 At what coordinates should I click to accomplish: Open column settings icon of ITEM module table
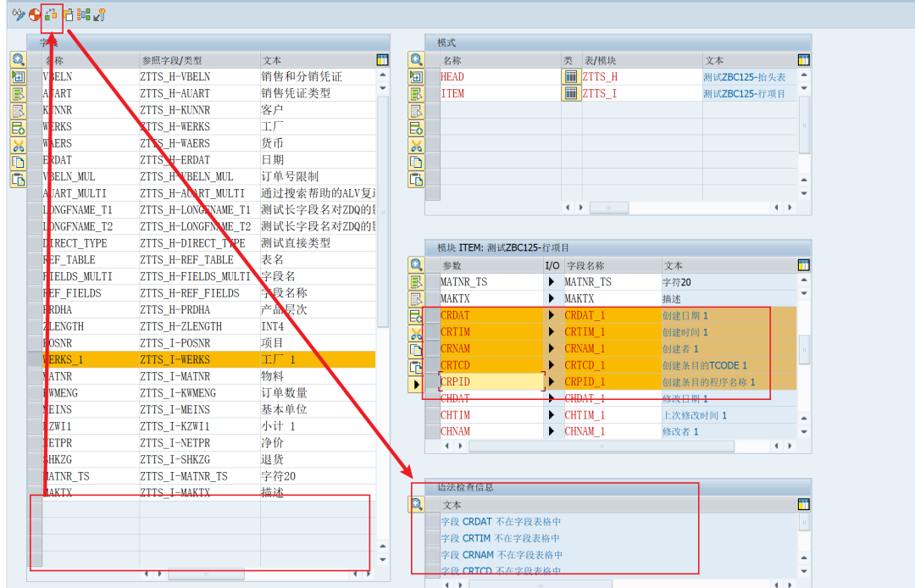point(803,265)
